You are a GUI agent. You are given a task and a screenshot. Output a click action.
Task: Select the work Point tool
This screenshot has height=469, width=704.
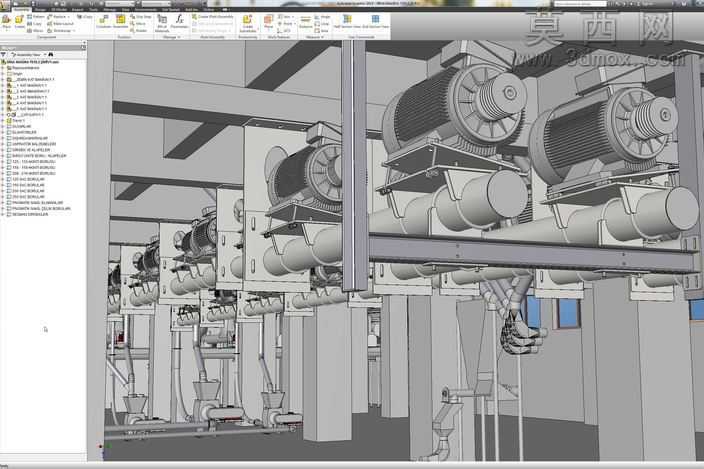(x=285, y=23)
